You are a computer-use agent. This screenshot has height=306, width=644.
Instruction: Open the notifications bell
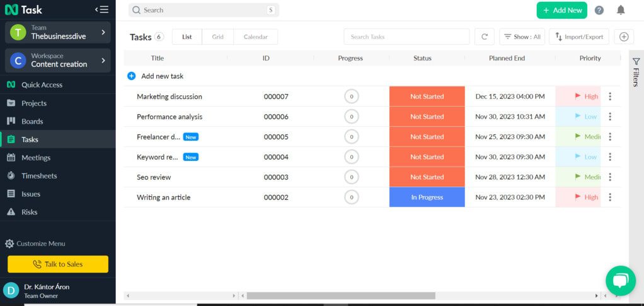click(x=621, y=10)
